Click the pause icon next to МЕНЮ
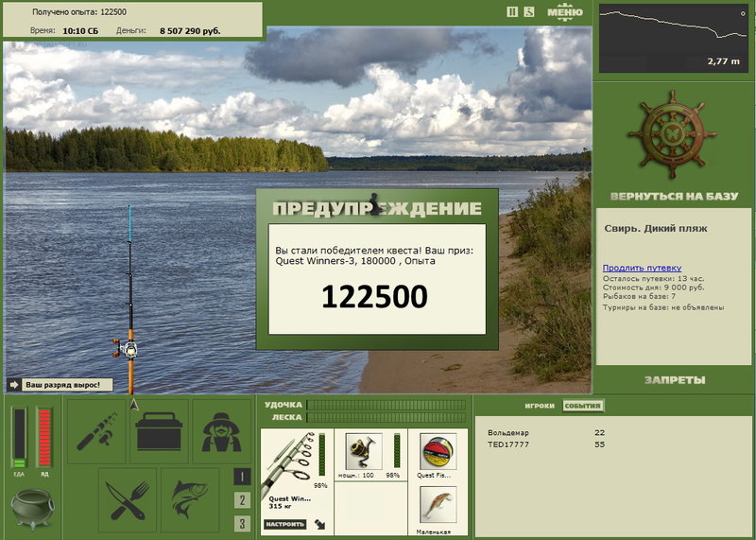 pos(512,11)
